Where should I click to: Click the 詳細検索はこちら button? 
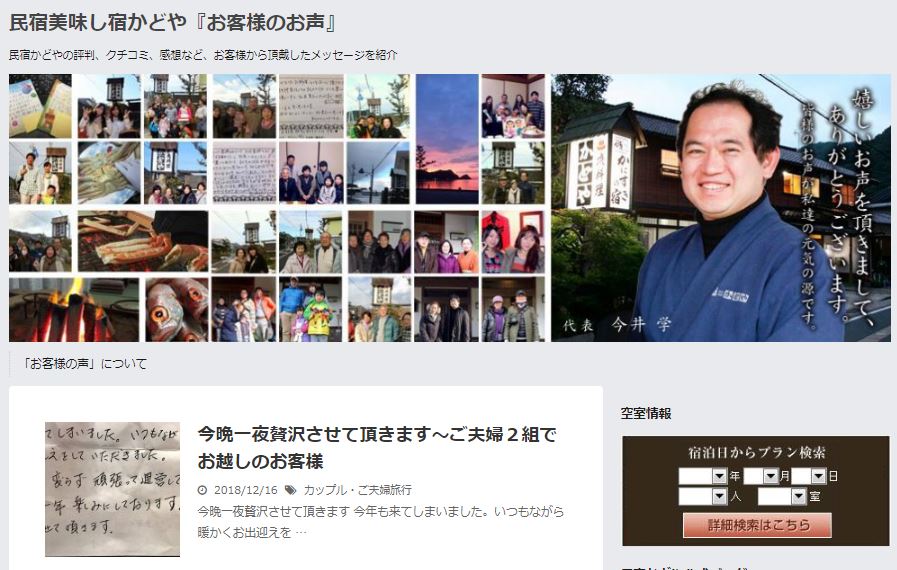tap(757, 525)
